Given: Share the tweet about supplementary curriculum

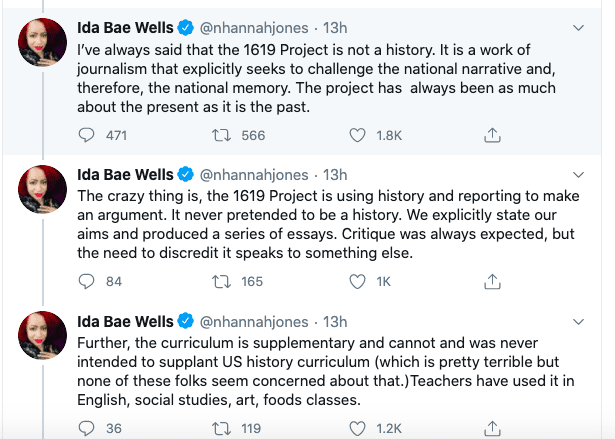Looking at the screenshot, I should click(492, 428).
